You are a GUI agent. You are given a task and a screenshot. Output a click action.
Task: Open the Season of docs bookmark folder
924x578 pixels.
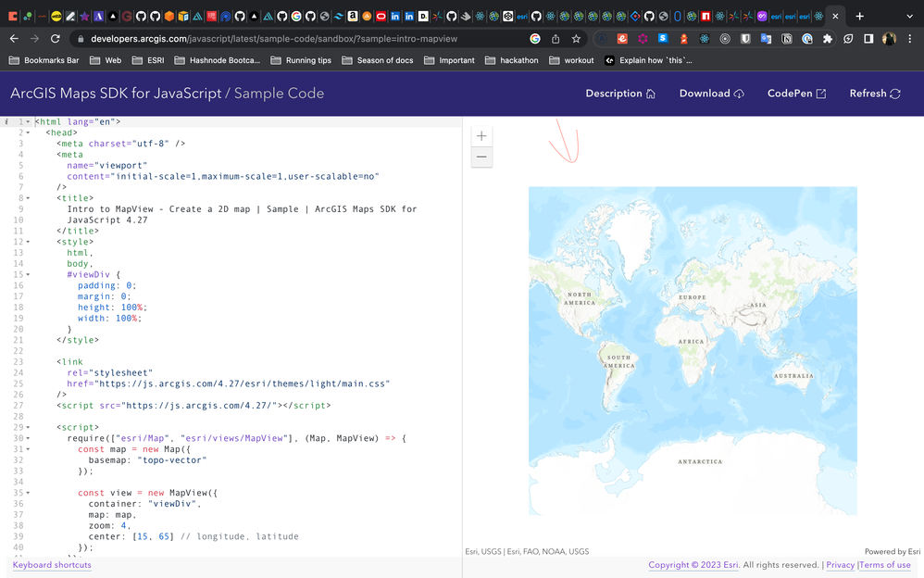click(377, 60)
